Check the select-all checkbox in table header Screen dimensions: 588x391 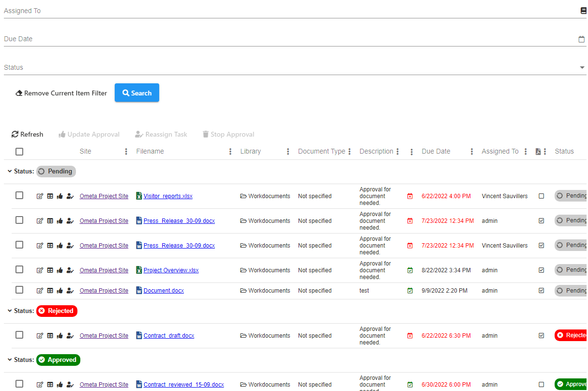19,152
